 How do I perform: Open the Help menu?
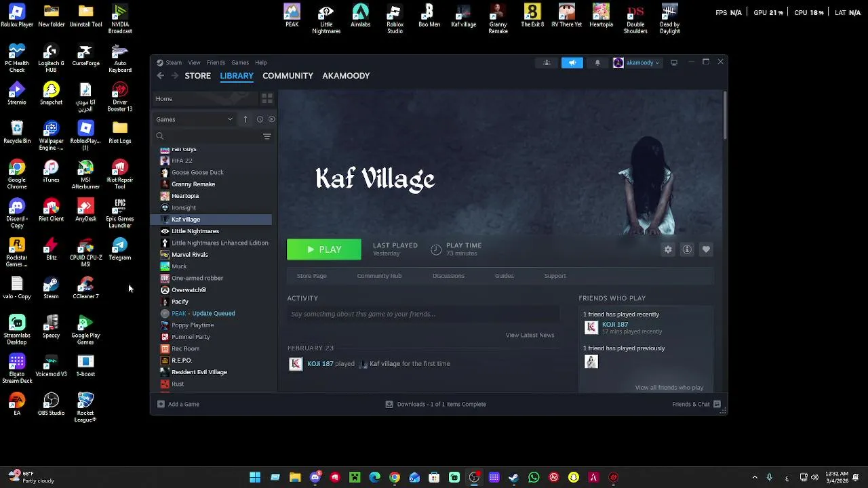(261, 62)
